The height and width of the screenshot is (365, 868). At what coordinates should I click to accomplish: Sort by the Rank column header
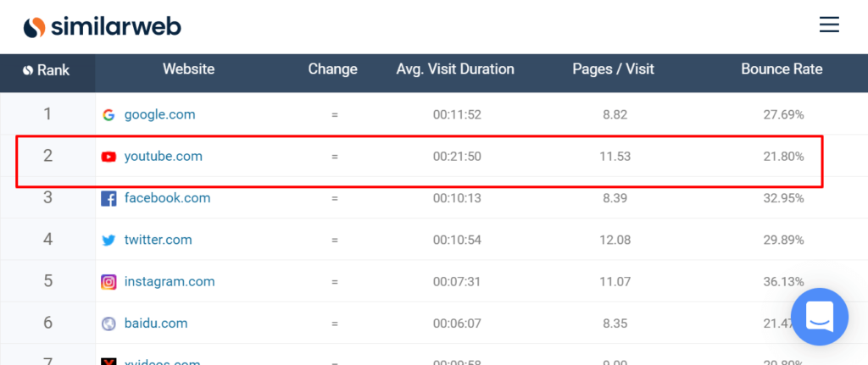coord(47,70)
